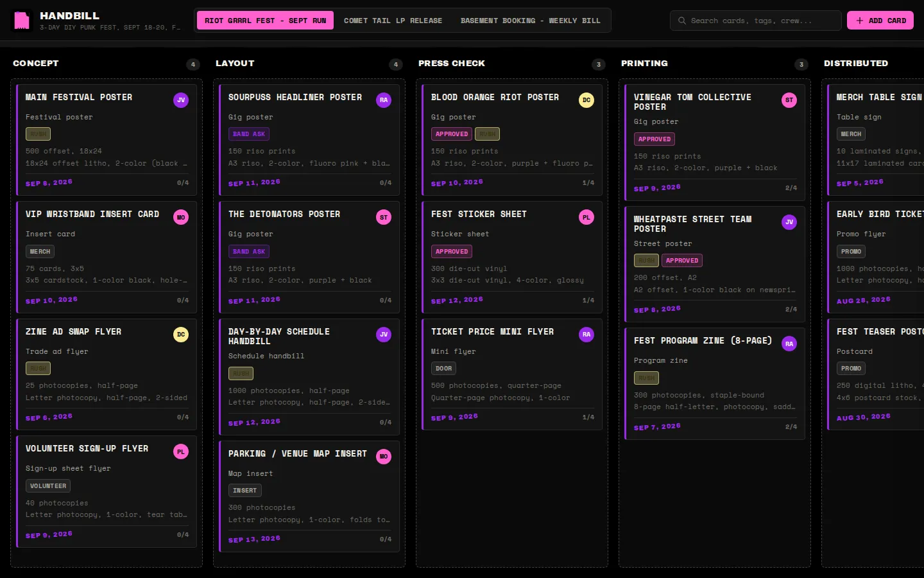924x578 pixels.
Task: Click ST avatar on Vinegar Tom Collective Poster
Action: click(x=789, y=100)
